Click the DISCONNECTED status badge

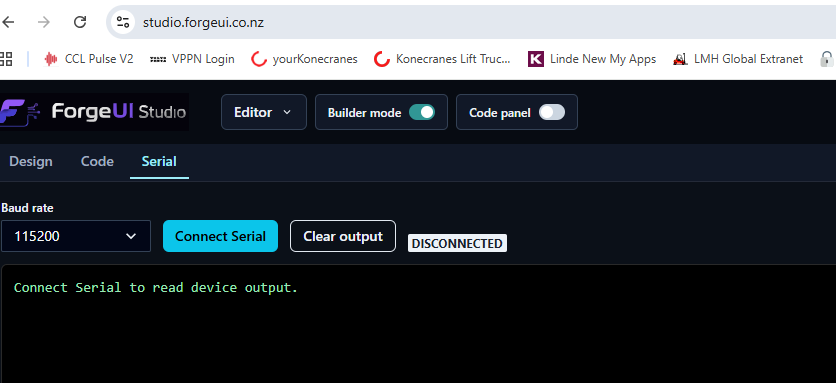click(x=457, y=243)
